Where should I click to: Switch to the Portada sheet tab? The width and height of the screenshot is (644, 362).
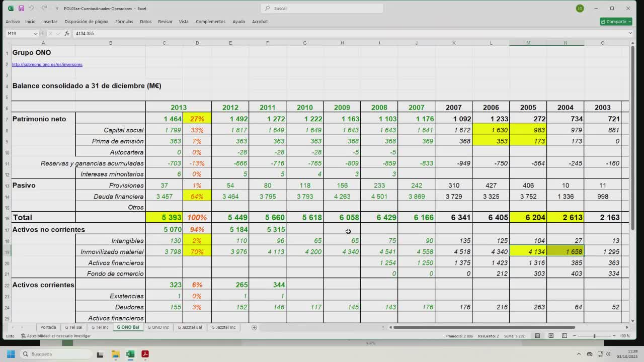tap(48, 327)
